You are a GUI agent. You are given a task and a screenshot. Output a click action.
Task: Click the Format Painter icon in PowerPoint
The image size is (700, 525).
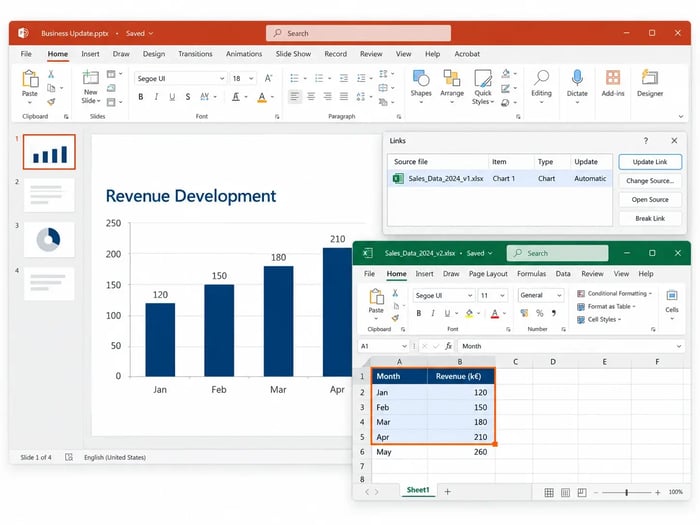(x=51, y=102)
